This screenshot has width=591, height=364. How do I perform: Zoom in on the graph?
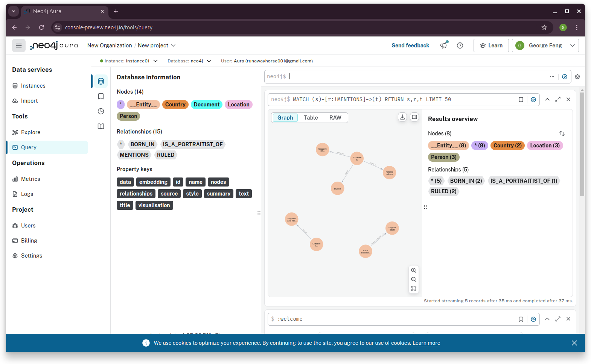pyautogui.click(x=414, y=270)
